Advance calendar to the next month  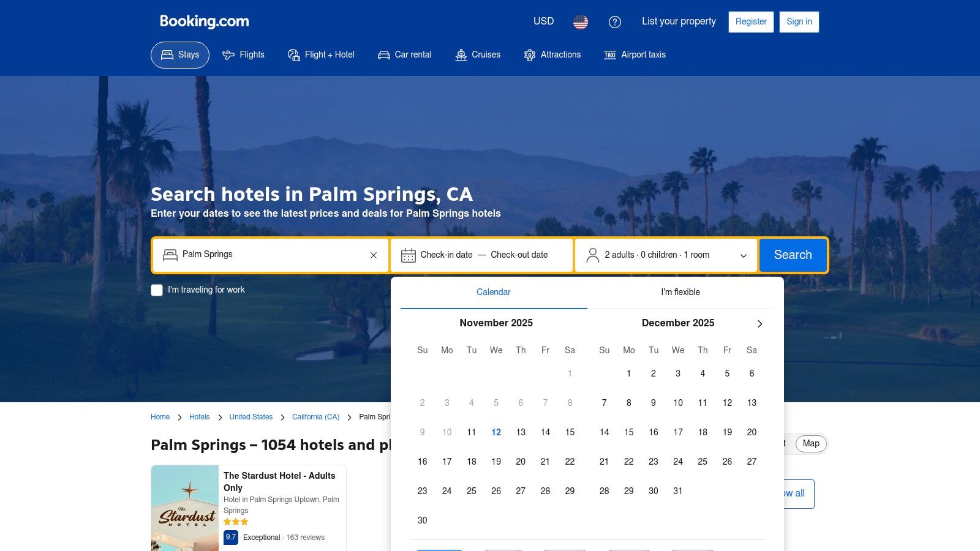pyautogui.click(x=759, y=323)
